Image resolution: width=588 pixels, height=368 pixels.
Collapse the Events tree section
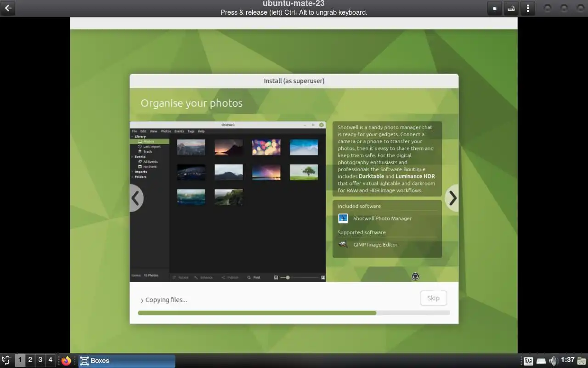click(132, 157)
